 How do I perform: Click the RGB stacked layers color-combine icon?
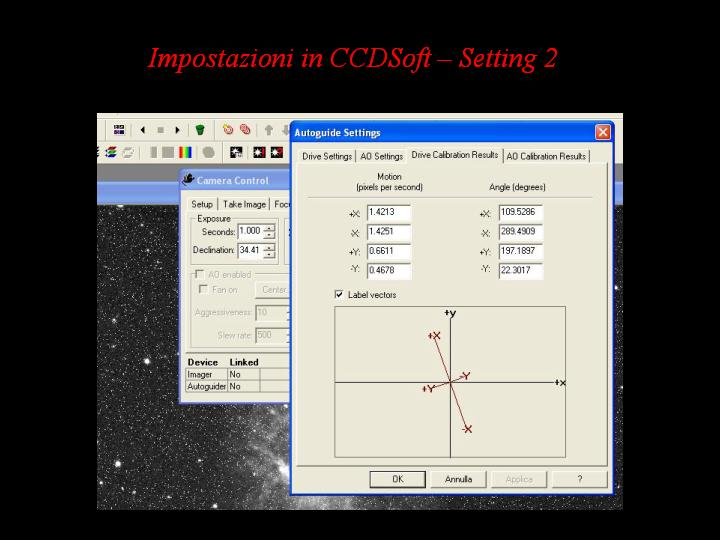[111, 152]
